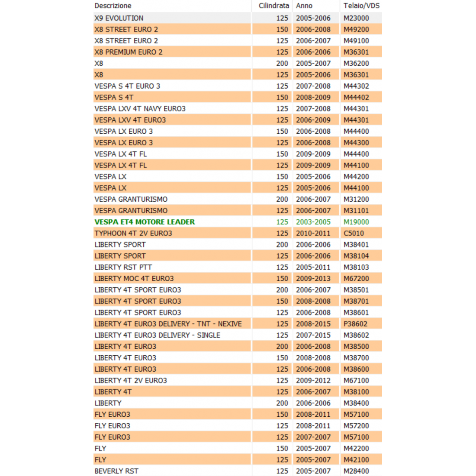Click frame code P38602
This screenshot has width=476, height=476.
(356, 324)
